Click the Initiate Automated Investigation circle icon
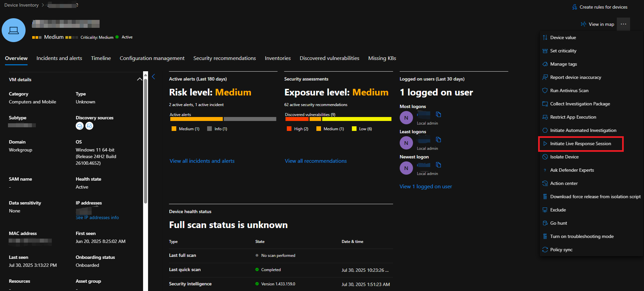This screenshot has height=291, width=644. [545, 130]
